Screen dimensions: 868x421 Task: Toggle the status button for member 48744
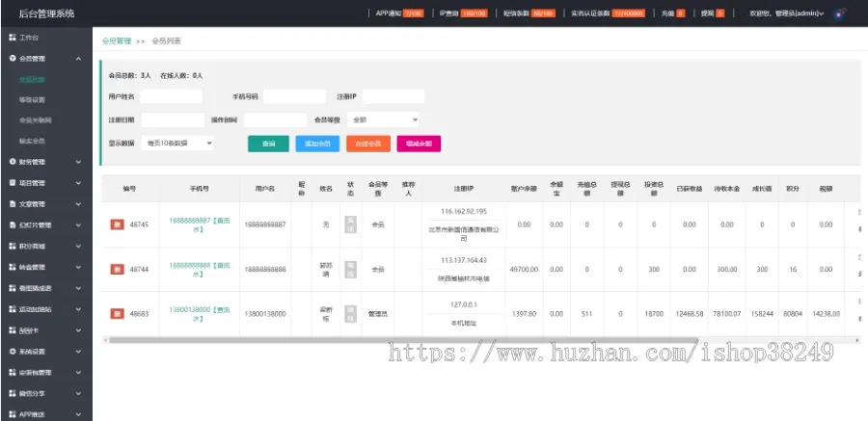(x=350, y=269)
